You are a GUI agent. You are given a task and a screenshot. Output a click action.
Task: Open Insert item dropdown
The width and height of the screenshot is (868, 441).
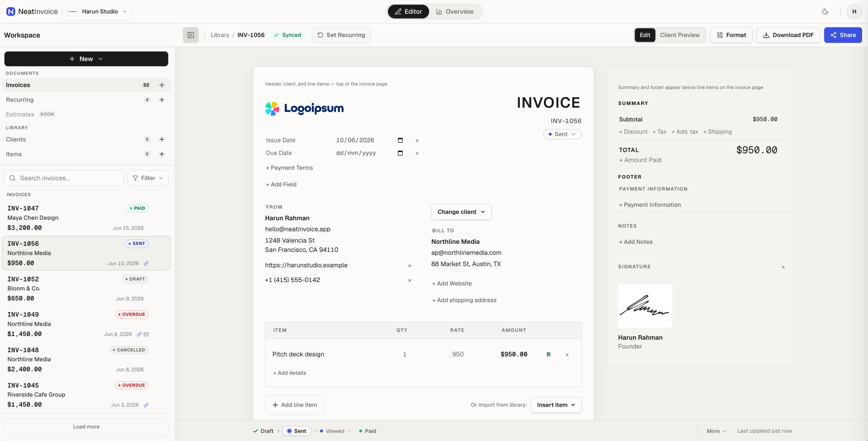tap(556, 405)
